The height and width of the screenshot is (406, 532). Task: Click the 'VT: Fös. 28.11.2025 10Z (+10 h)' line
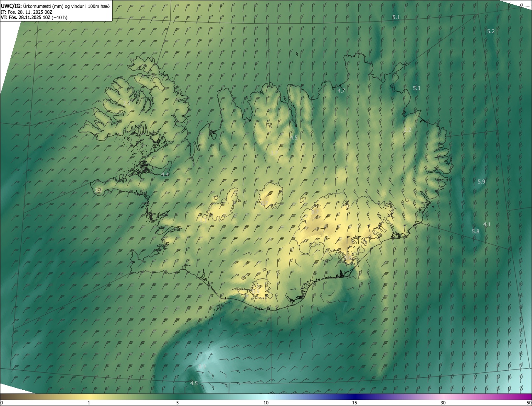(x=34, y=17)
